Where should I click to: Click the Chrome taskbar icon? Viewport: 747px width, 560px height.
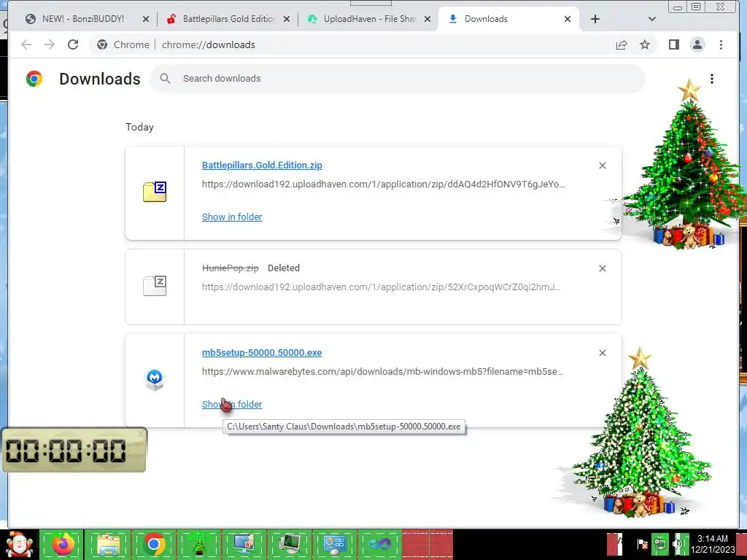tap(153, 544)
